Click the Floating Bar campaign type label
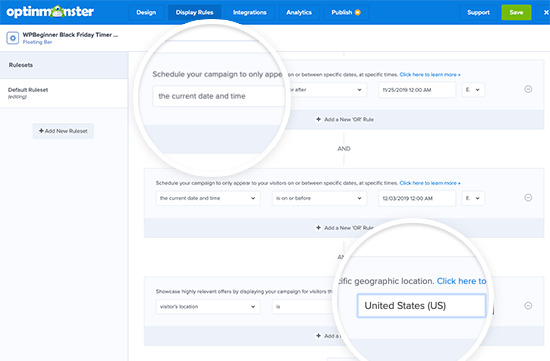The image size is (550, 361). (x=37, y=42)
